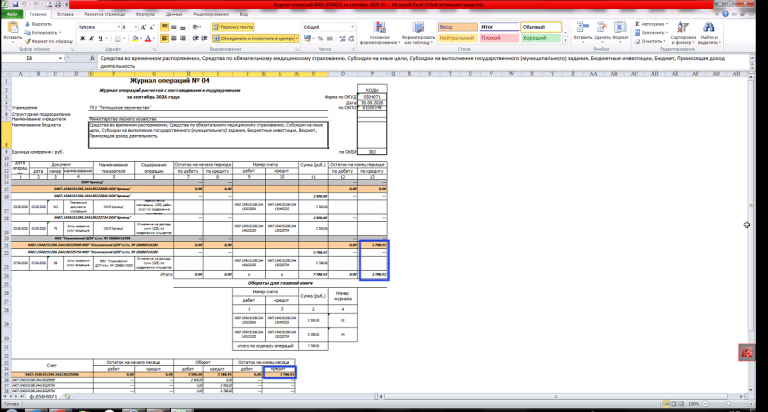768x412 pixels.
Task: Click the decrease font size icon
Action: 152,27
